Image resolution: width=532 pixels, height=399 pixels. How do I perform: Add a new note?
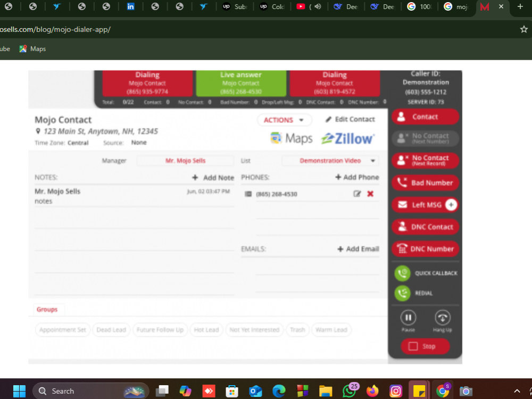213,178
